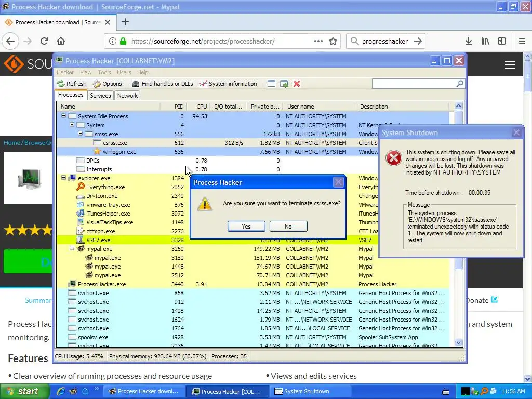Viewport: 532px width, 399px height.
Task: Bookmark this page with star icon
Action: [333, 41]
